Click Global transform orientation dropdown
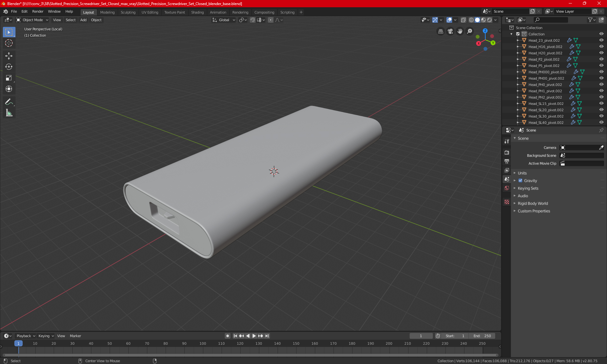The image size is (607, 364). [224, 20]
